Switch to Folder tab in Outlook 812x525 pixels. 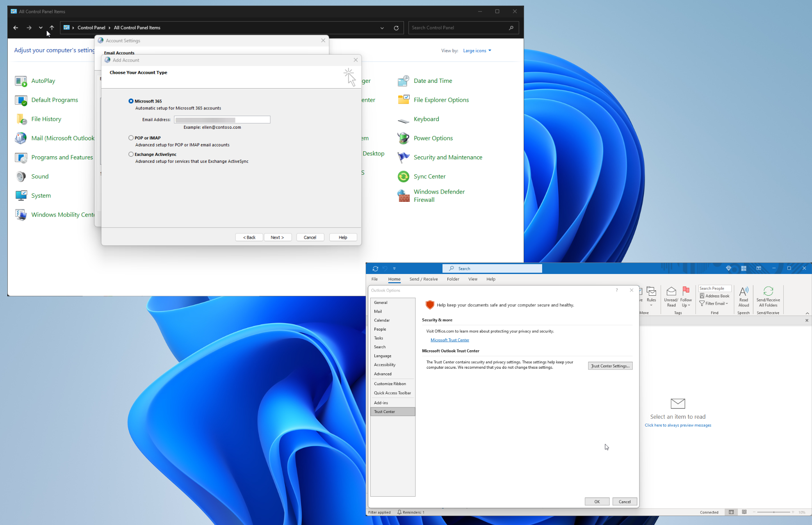[453, 279]
